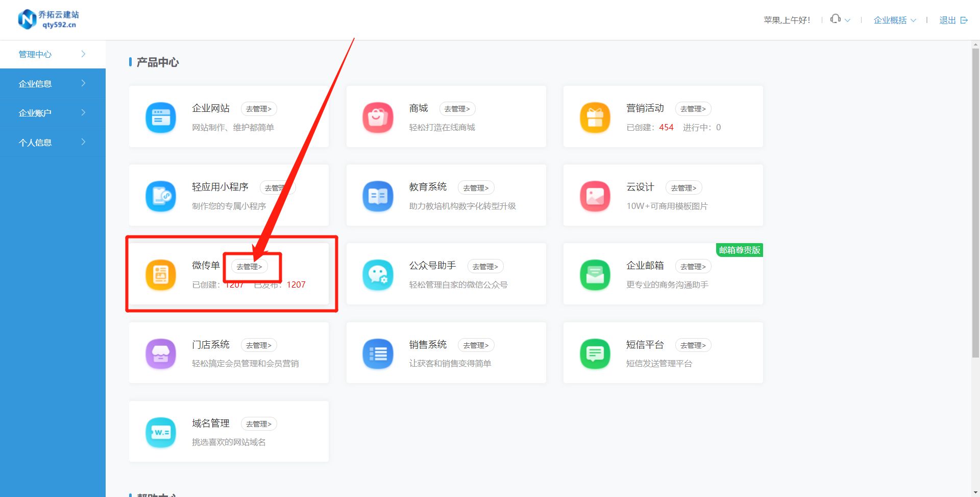The height and width of the screenshot is (497, 980).
Task: Click the 退出 logout link
Action: click(x=947, y=20)
